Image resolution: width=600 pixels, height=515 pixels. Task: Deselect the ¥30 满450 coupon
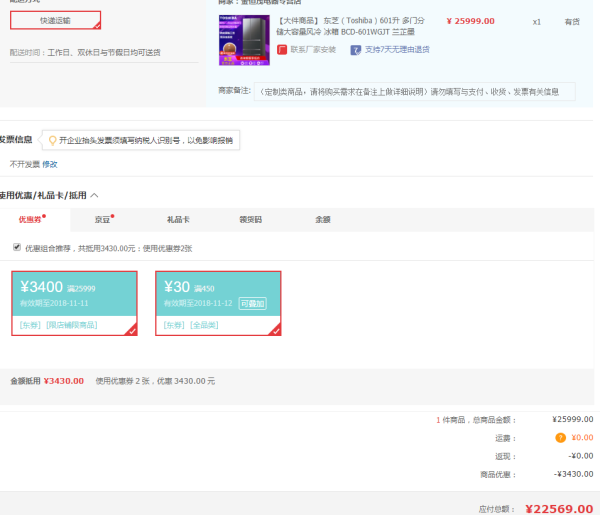point(218,303)
